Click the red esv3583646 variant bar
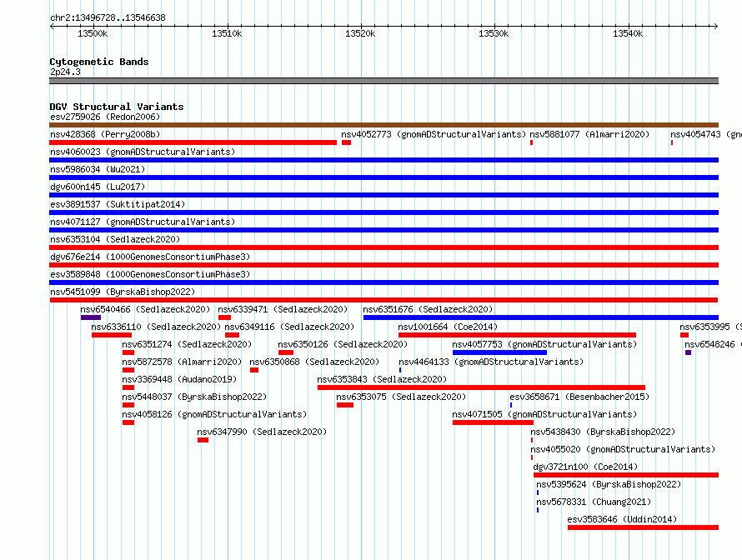Image resolution: width=742 pixels, height=560 pixels. [643, 527]
